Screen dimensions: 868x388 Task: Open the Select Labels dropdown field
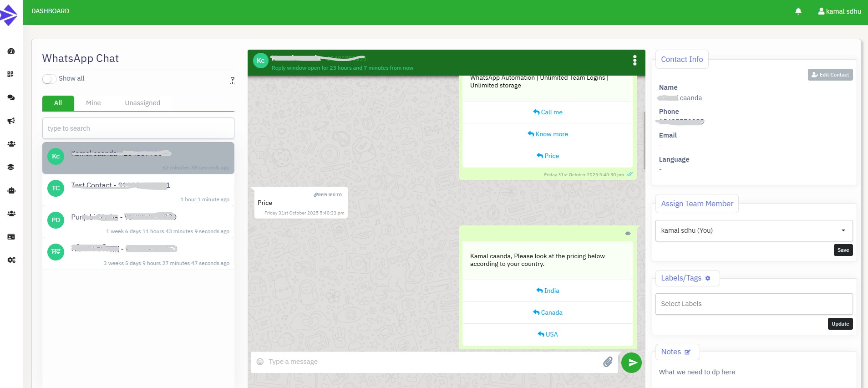coord(754,304)
